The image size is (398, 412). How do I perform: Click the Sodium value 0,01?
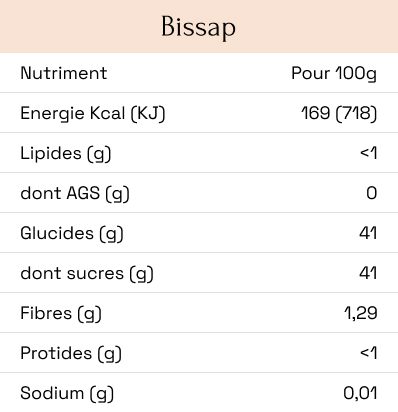point(360,393)
